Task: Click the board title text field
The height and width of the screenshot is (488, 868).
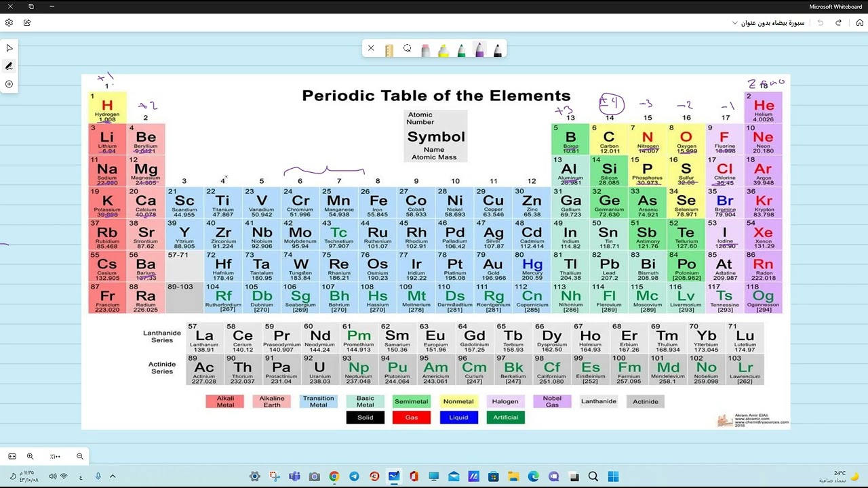Action: (773, 23)
